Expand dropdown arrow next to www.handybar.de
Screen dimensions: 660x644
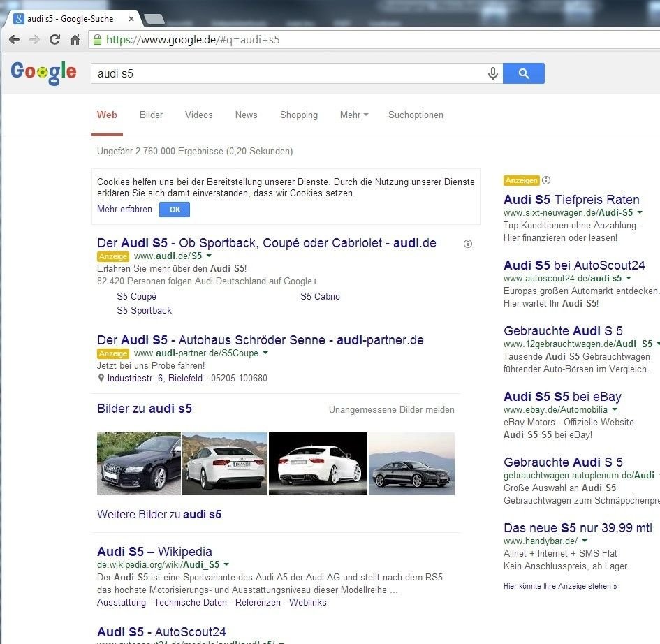585,541
